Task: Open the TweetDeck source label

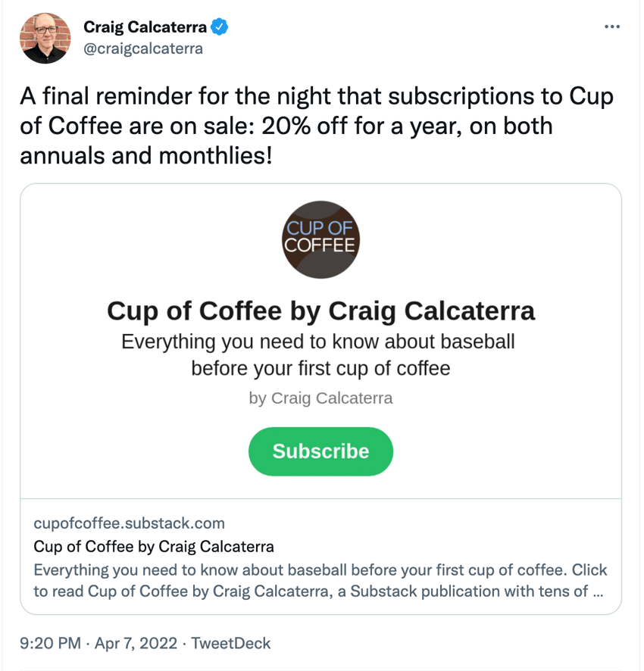Action: (231, 643)
